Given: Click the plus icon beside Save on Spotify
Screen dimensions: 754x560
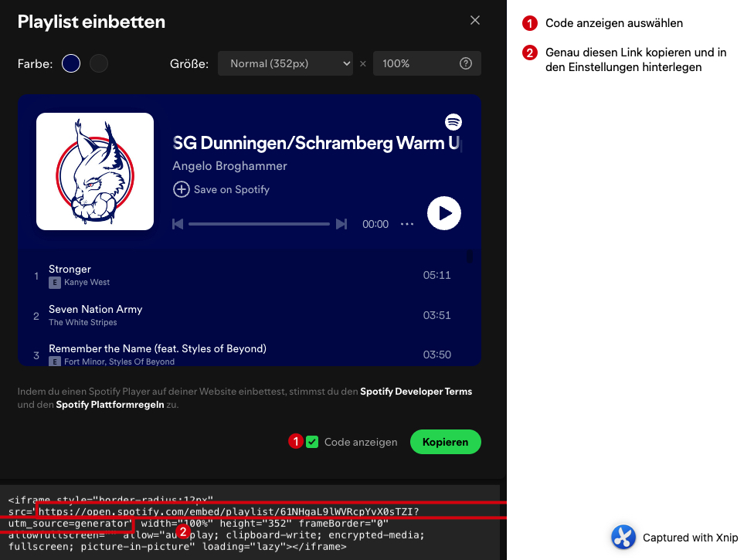Looking at the screenshot, I should coord(181,188).
